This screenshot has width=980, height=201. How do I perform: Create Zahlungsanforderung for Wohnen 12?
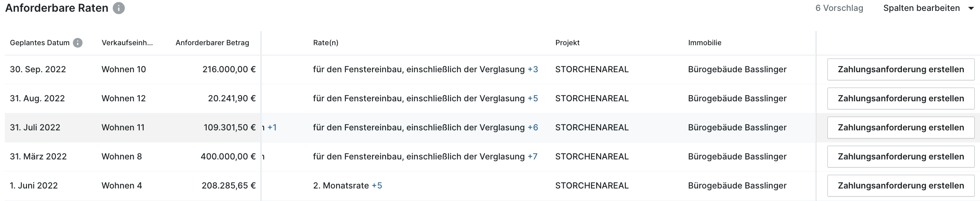point(901,98)
